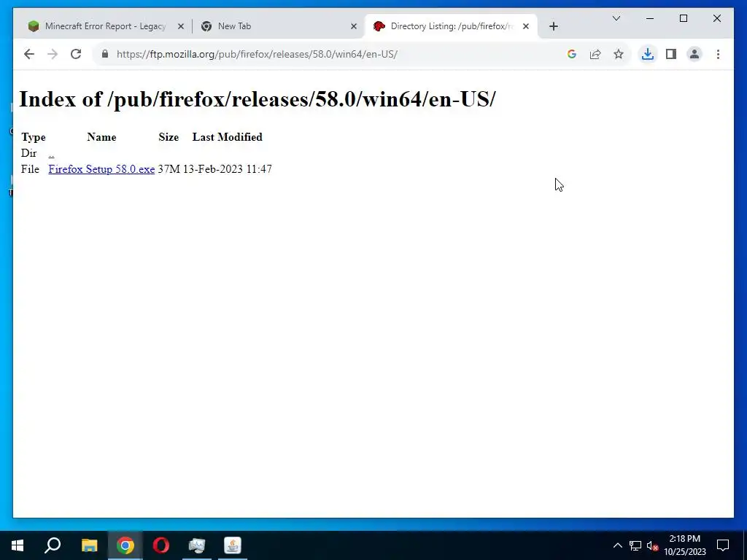Open a new tab with the plus button
This screenshot has width=747, height=560.
tap(553, 26)
